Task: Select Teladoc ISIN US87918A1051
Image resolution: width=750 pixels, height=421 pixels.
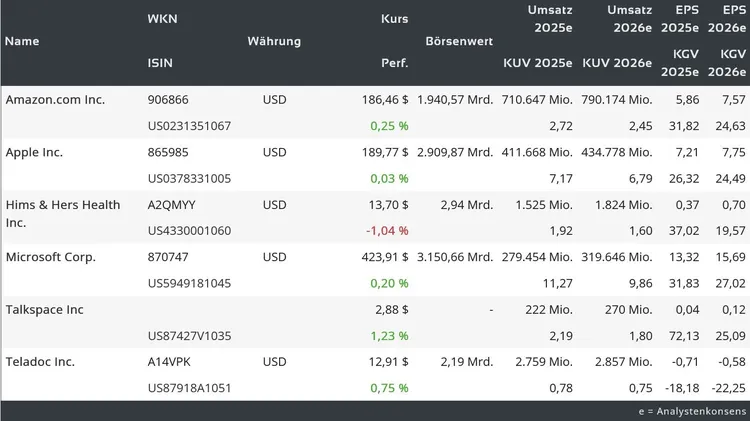Action: pyautogui.click(x=189, y=388)
